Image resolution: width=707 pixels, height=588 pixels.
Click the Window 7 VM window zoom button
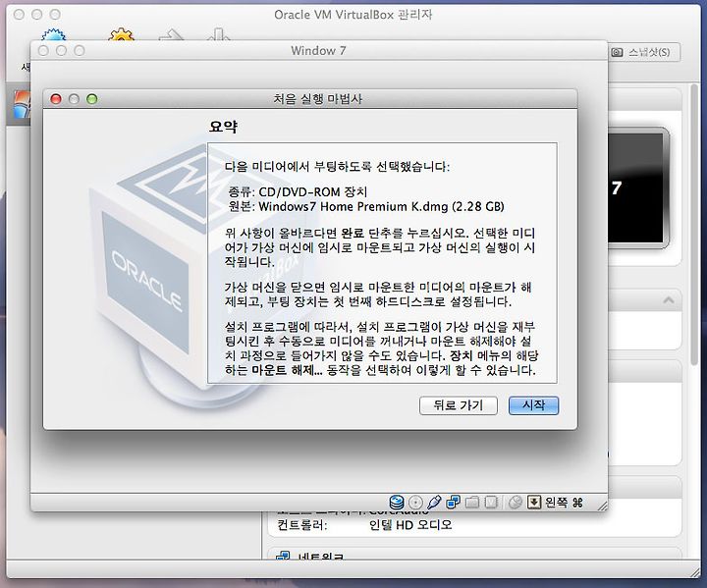pos(80,50)
